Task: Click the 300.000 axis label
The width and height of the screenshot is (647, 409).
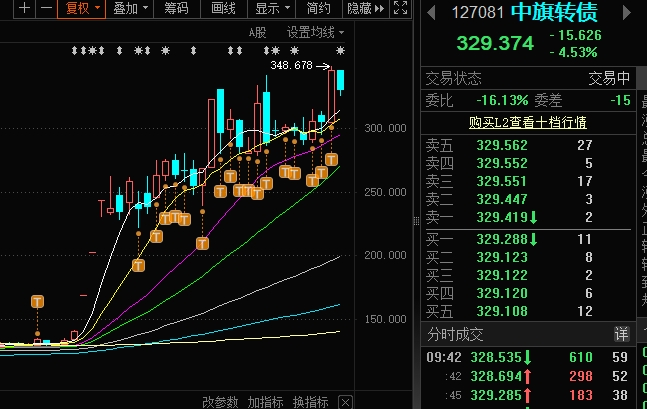Action: tap(385, 128)
